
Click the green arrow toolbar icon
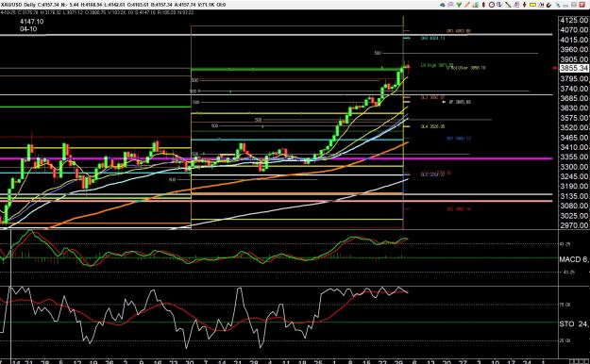coord(459,5)
